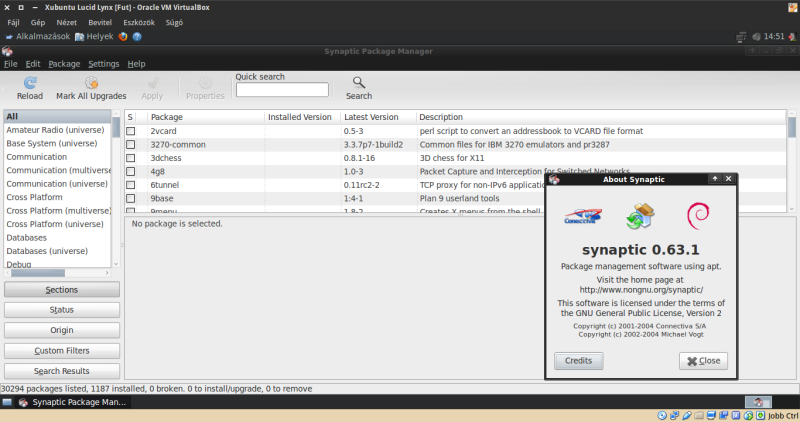800x422 pixels.
Task: Open the Help menu in Synaptic
Action: point(136,64)
